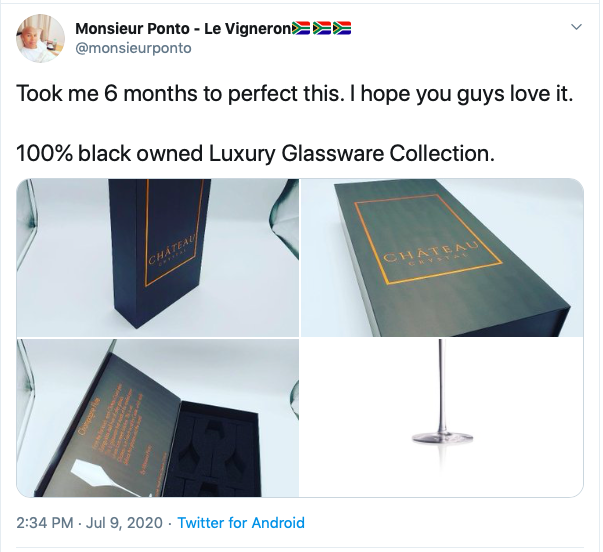View the open box interior photo
Image resolution: width=603 pixels, height=552 pixels.
(x=158, y=418)
